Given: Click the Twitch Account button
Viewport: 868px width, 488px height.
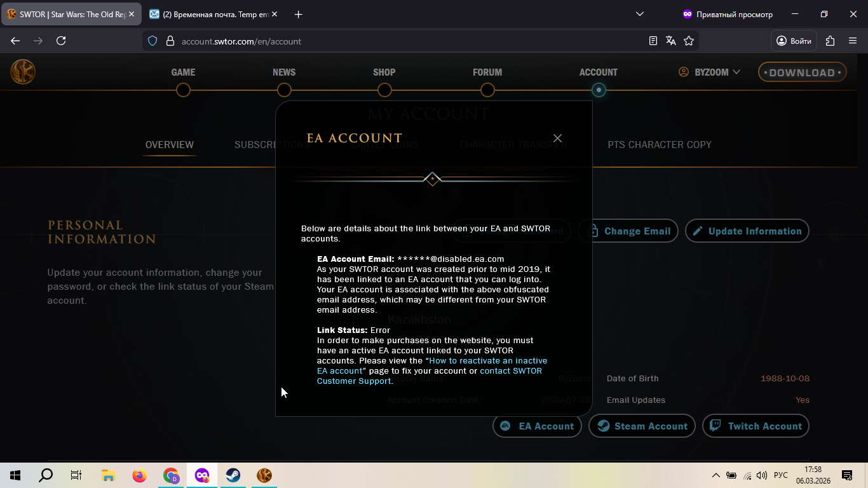Looking at the screenshot, I should click(756, 426).
